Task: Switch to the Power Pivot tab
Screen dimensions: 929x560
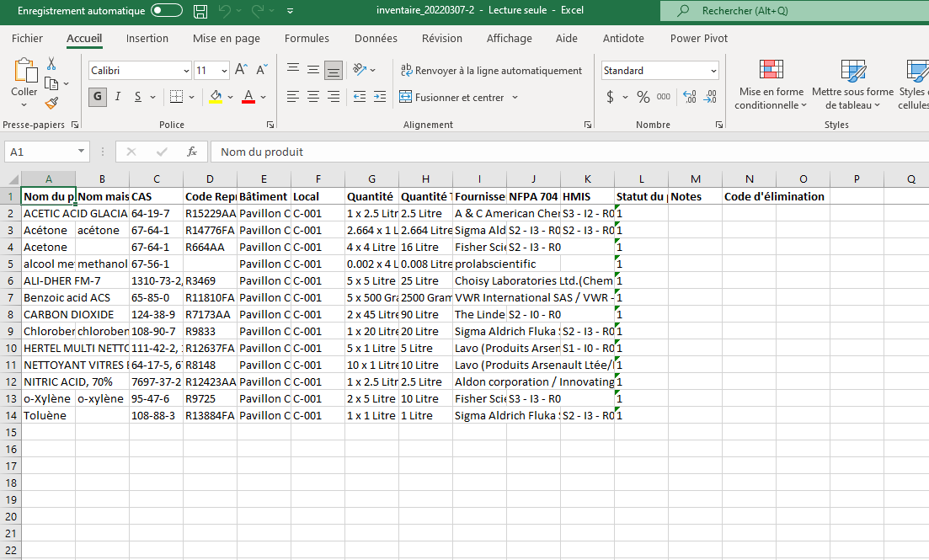Action: [699, 39]
